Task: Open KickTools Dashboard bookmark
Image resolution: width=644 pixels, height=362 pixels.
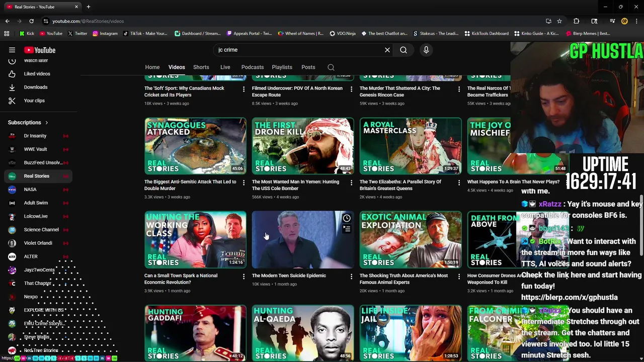Action: [487, 34]
